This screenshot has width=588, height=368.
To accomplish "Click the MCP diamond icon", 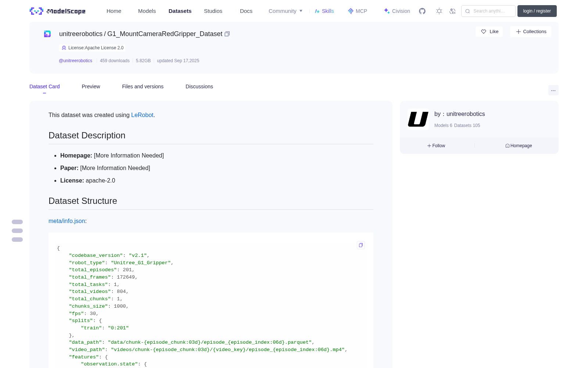I will click(351, 11).
